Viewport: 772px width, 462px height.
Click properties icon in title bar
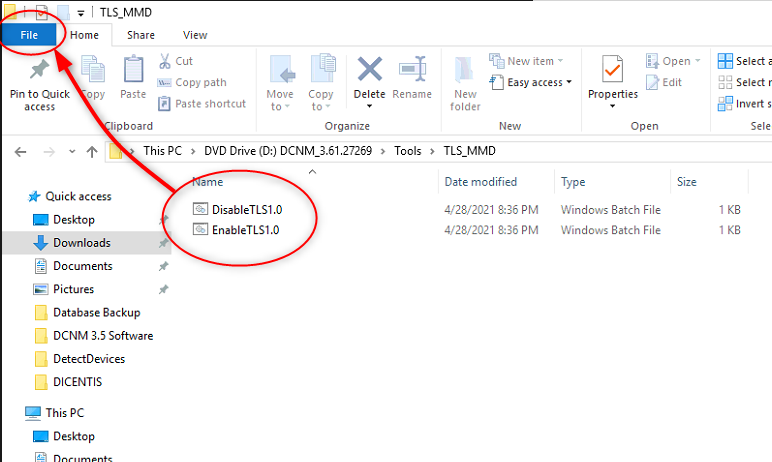click(41, 12)
